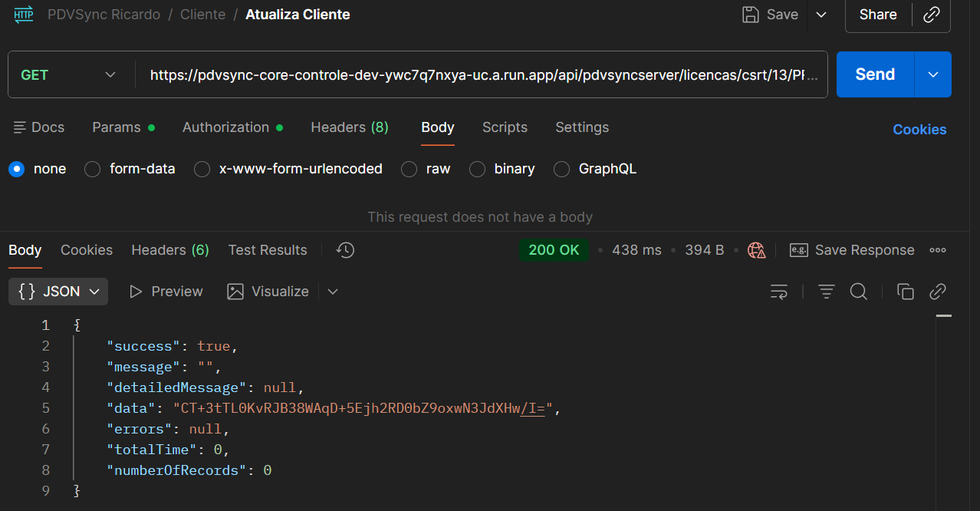
Task: Click the copy link icon beside Share
Action: (x=932, y=15)
